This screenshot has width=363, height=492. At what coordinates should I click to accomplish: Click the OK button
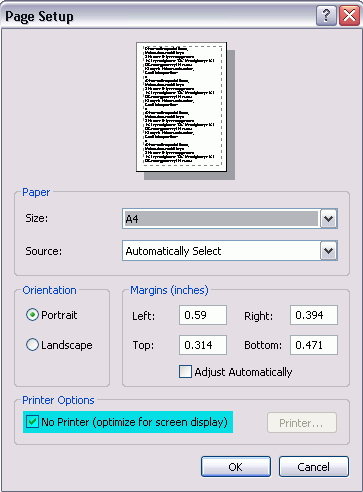point(236,467)
